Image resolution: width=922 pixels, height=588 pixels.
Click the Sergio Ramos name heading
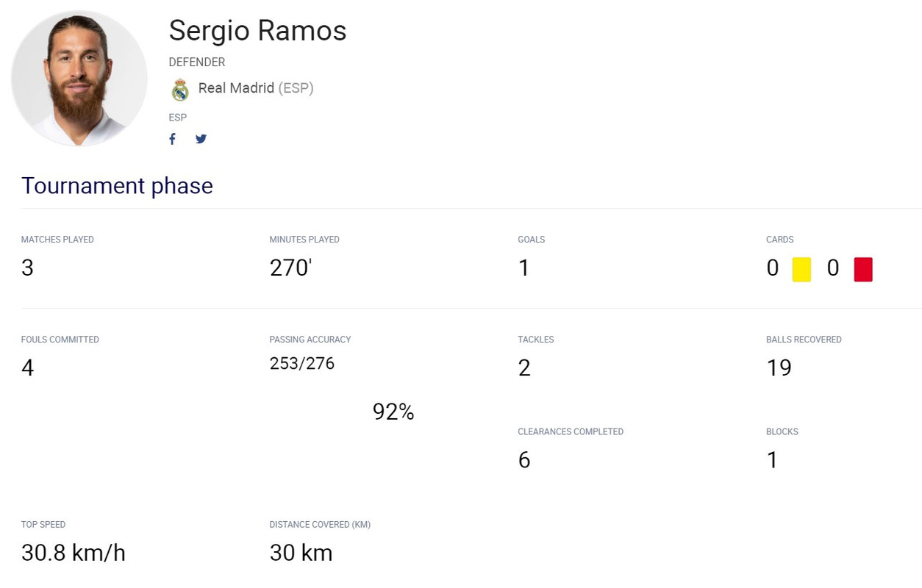click(x=257, y=31)
